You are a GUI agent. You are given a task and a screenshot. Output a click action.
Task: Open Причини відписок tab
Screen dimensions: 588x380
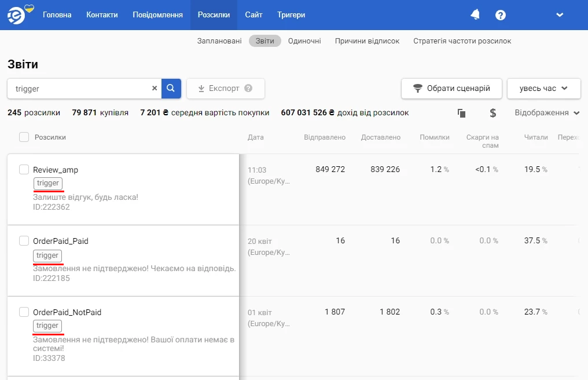click(367, 41)
